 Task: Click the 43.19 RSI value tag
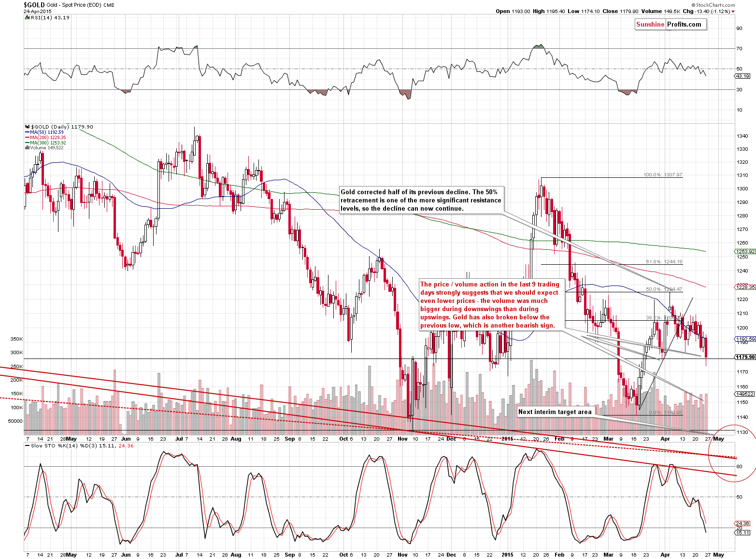(742, 76)
